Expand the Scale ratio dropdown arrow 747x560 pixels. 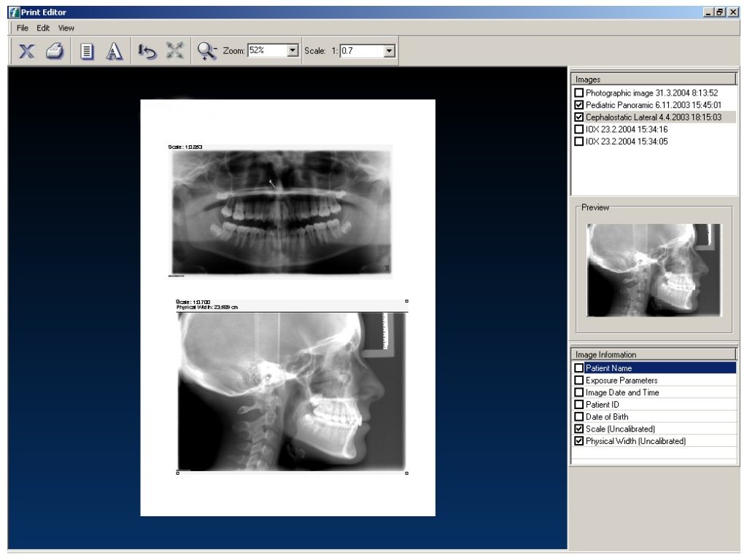point(389,51)
